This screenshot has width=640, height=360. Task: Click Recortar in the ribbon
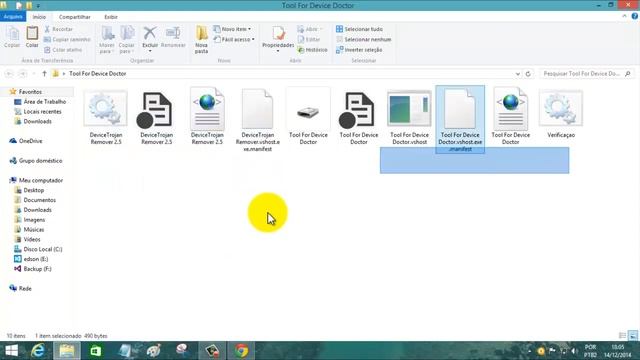coord(58,29)
